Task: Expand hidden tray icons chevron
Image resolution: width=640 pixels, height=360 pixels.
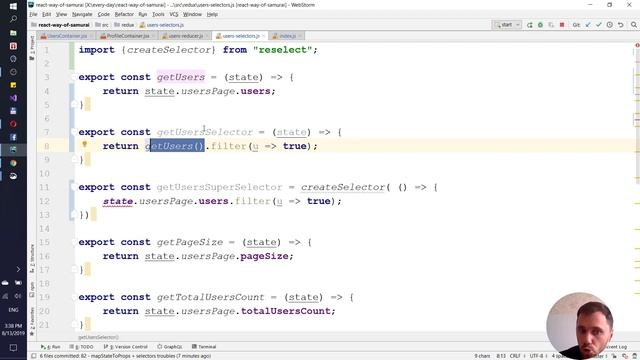Action: 18,269
